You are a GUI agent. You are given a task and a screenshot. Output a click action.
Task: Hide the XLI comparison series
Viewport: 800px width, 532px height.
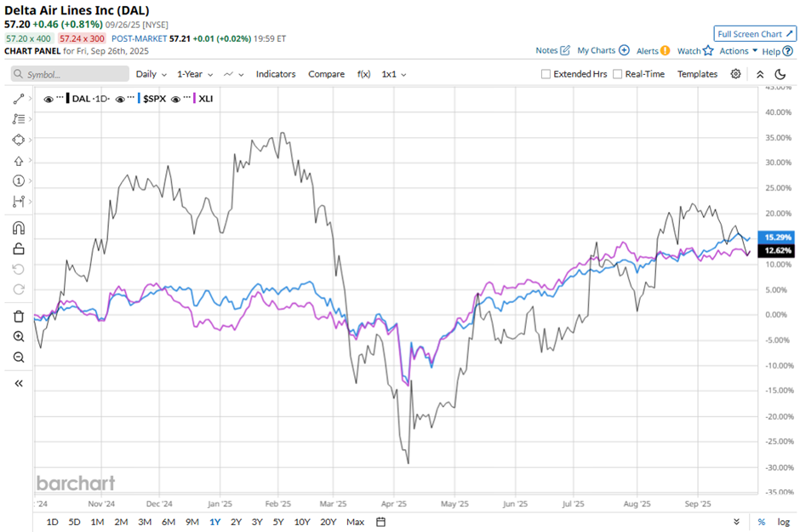[x=175, y=99]
